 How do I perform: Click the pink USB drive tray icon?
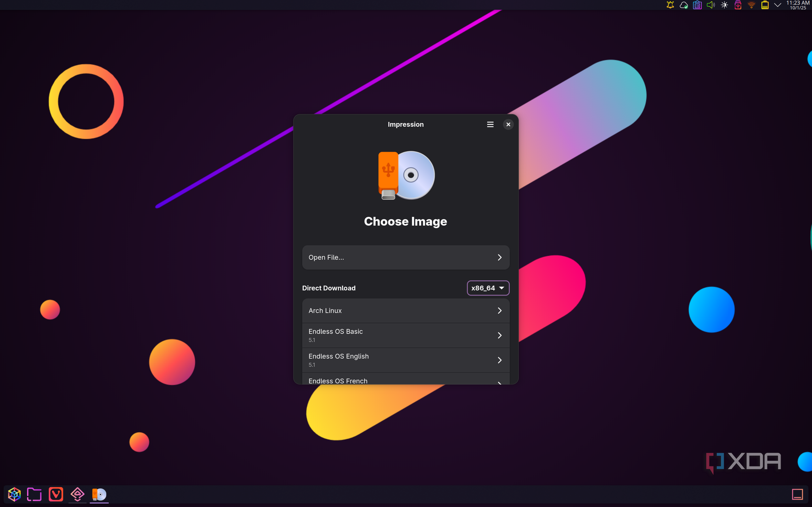click(x=738, y=5)
